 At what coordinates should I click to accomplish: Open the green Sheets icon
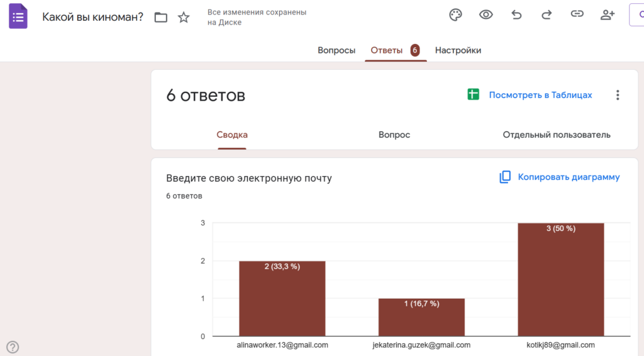[x=473, y=94]
